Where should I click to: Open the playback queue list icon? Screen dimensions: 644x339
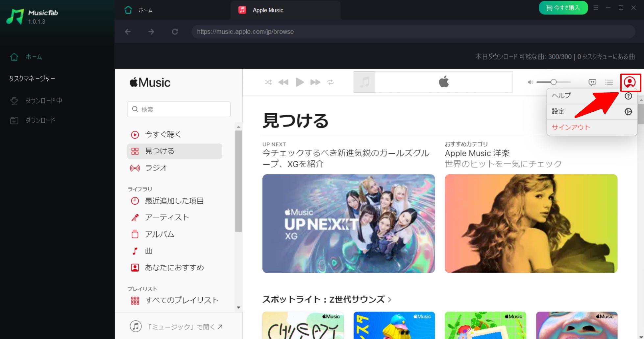(609, 82)
